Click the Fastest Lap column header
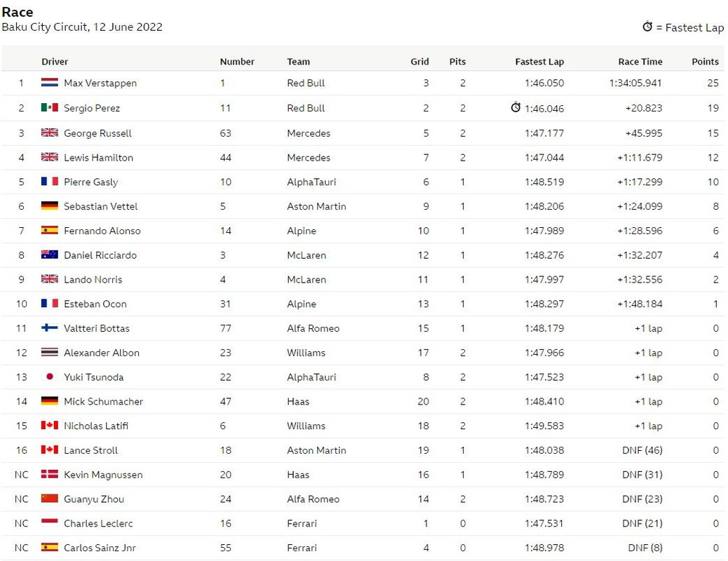Image resolution: width=728 pixels, height=561 pixels. click(539, 61)
